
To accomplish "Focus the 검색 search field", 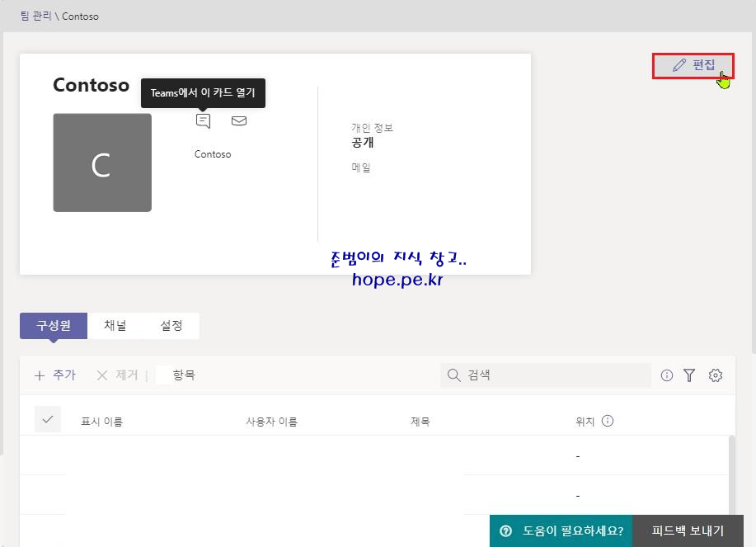I will [545, 375].
